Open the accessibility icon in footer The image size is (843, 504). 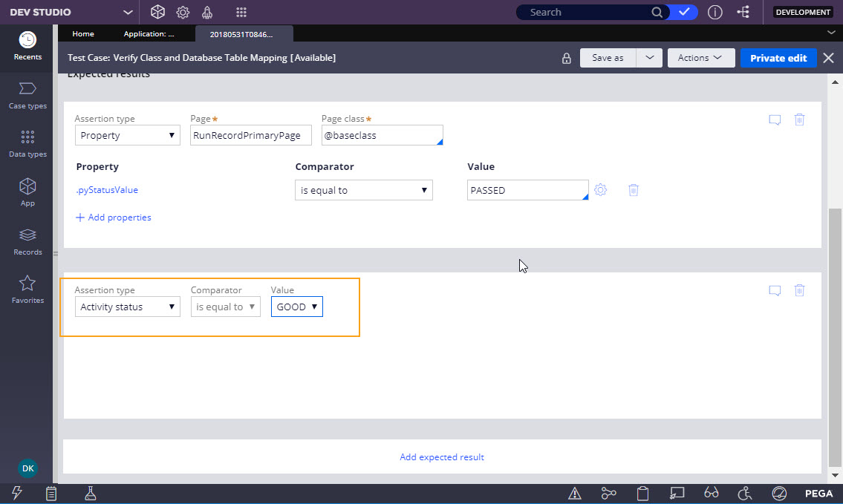[745, 494]
